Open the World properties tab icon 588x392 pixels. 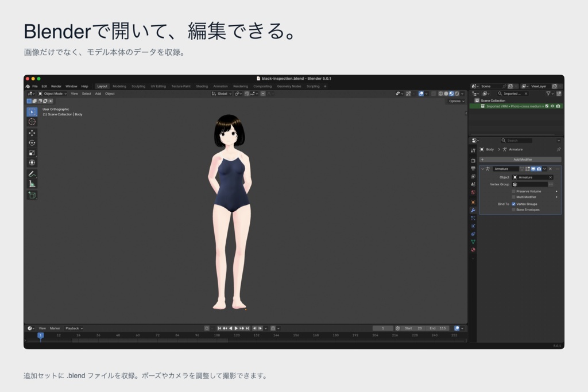click(473, 192)
